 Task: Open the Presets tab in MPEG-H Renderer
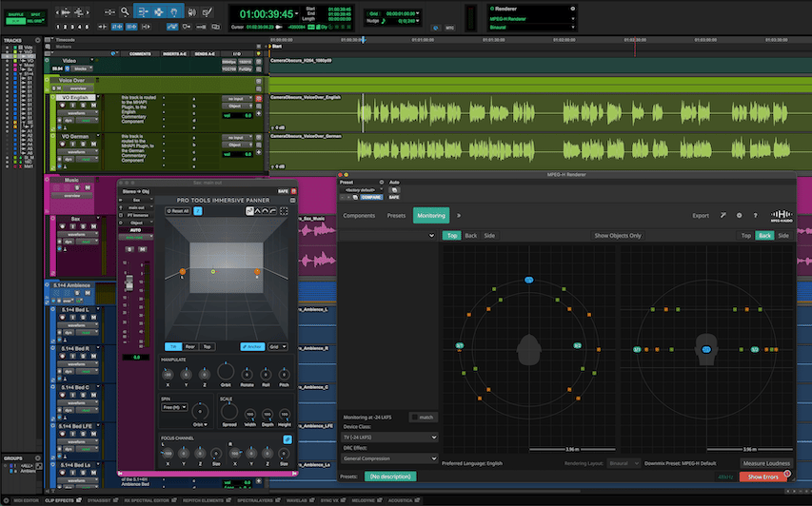(396, 216)
